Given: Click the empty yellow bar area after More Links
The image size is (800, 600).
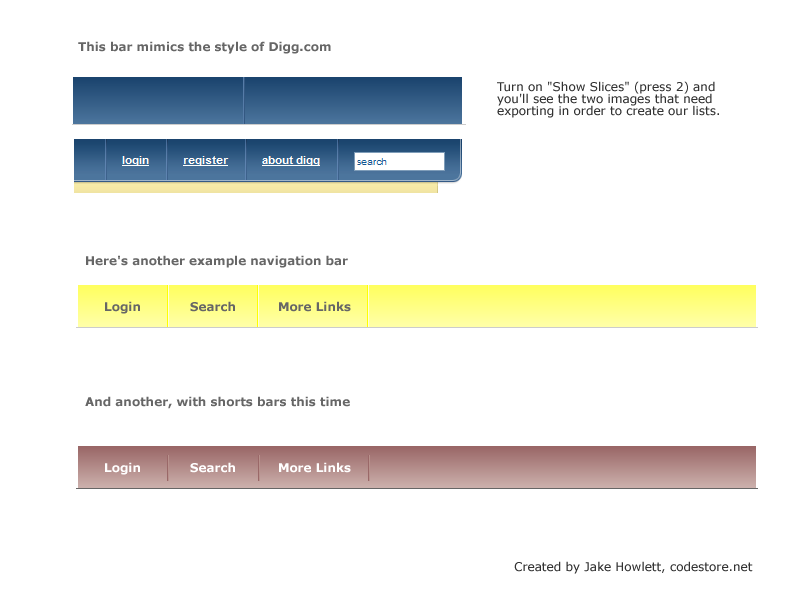Looking at the screenshot, I should coord(562,307).
